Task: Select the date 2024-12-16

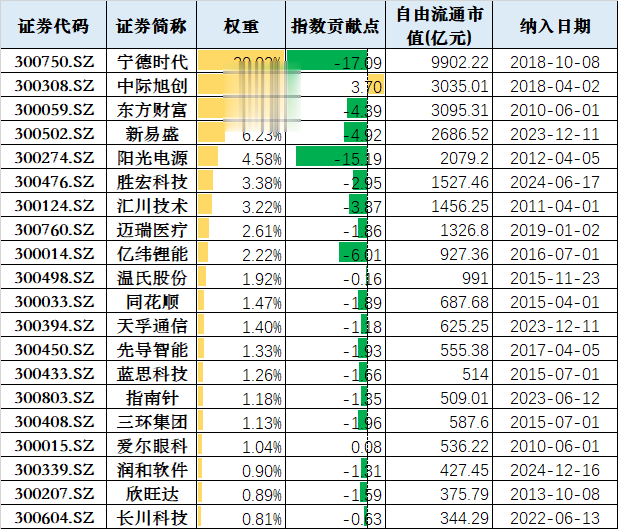Action: pyautogui.click(x=555, y=470)
